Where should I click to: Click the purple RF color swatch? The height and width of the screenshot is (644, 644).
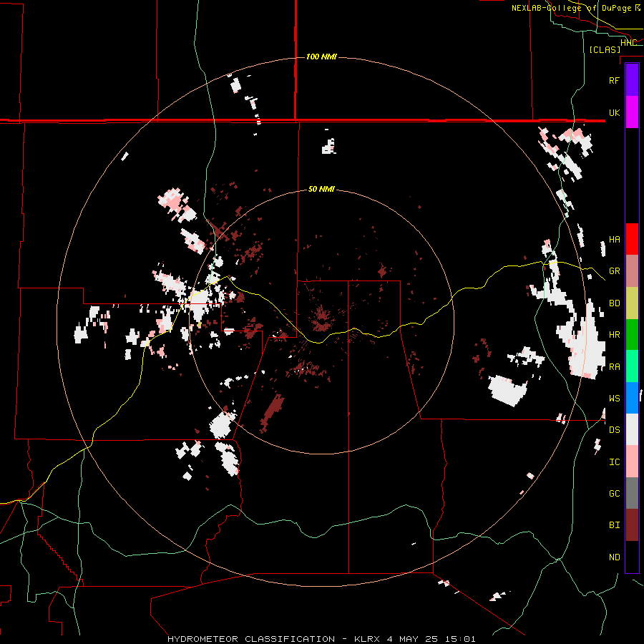point(632,80)
